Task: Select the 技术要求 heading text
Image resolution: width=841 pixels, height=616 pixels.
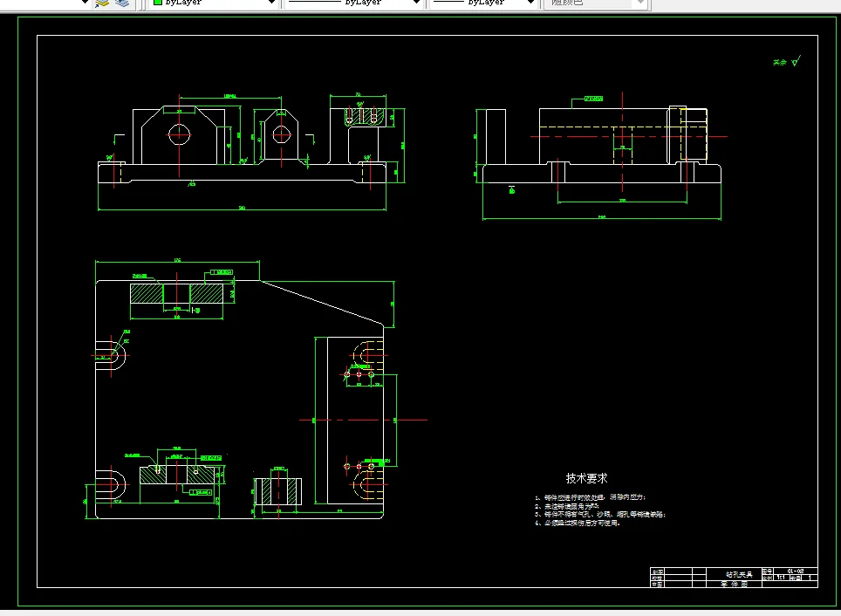Action: pyautogui.click(x=587, y=478)
